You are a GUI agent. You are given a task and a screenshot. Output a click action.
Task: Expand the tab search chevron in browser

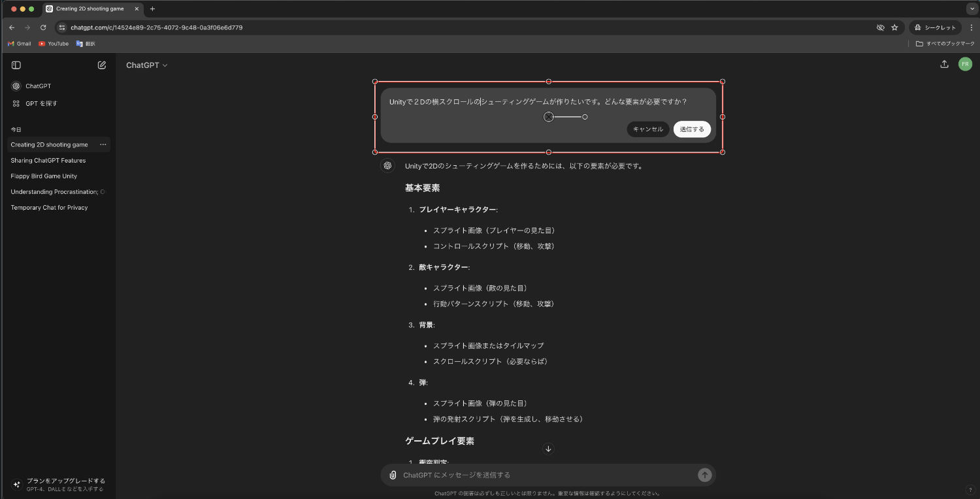tap(971, 9)
